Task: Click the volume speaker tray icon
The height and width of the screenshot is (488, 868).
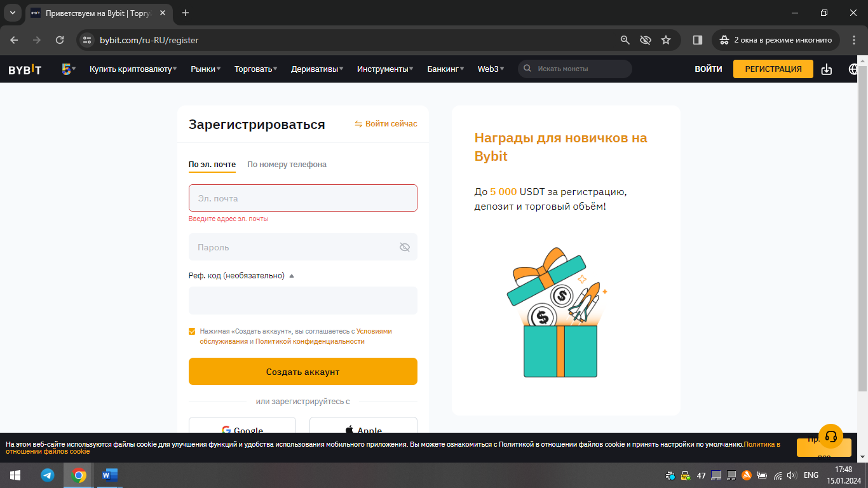Action: [792, 475]
